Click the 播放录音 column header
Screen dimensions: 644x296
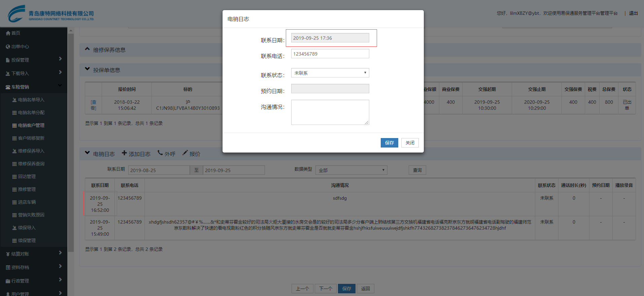click(x=624, y=185)
